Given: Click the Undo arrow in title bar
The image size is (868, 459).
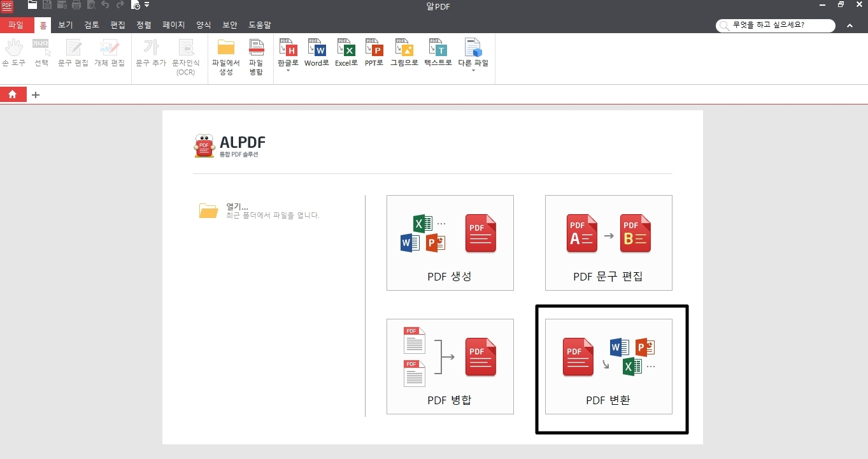Looking at the screenshot, I should (x=106, y=5).
